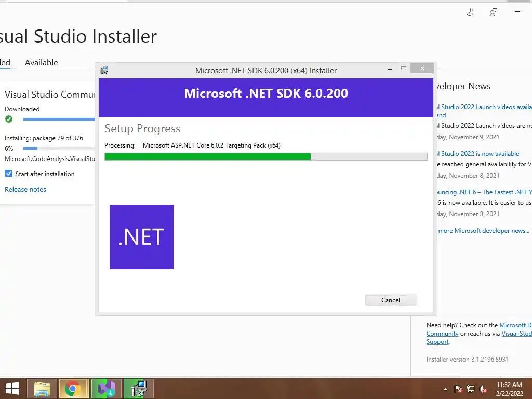Show hidden tray icons arrow
Image resolution: width=532 pixels, height=399 pixels.
445,389
